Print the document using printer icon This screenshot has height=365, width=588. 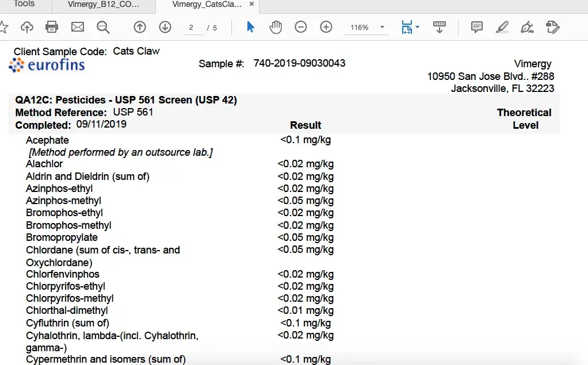coord(52,27)
